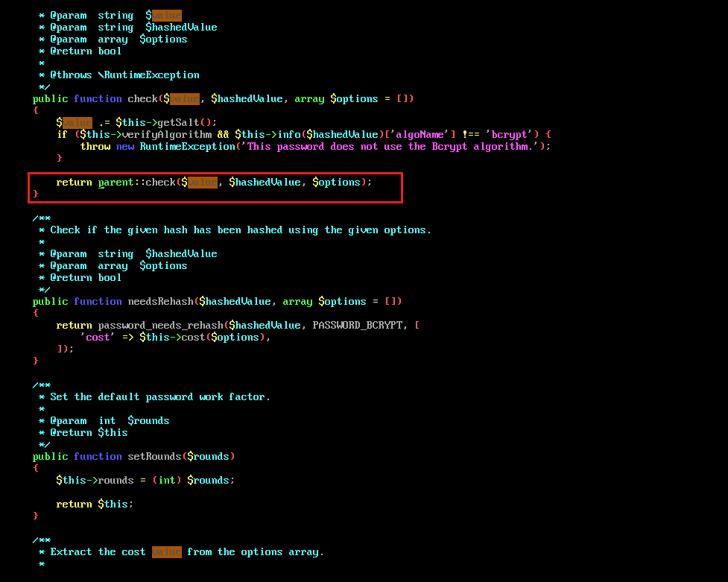Click the 'Set the default password work factor' comment
This screenshot has height=582, width=728.
click(160, 396)
